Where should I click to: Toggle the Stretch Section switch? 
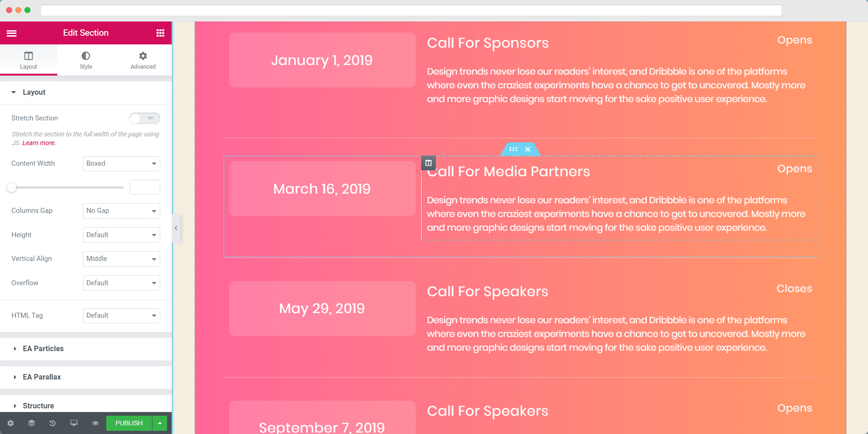tap(145, 118)
